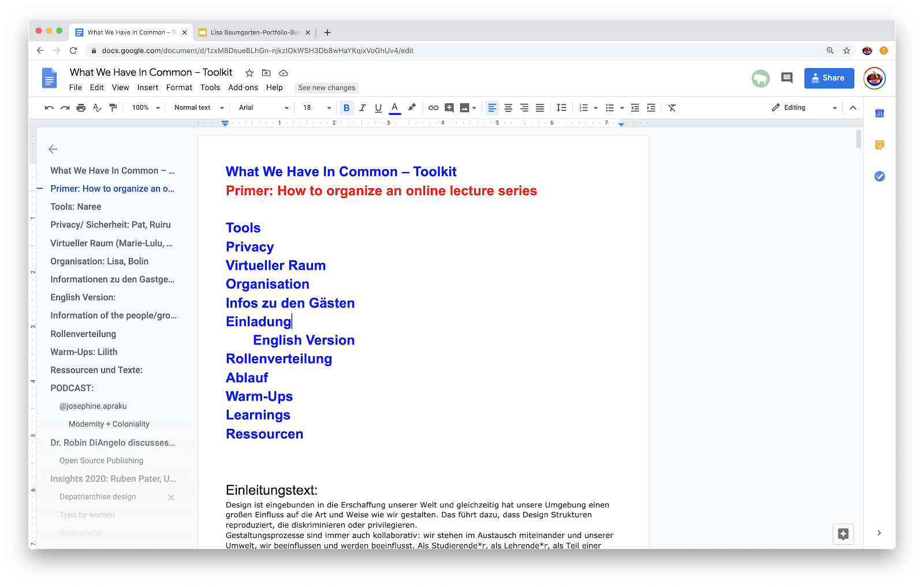Open spelling and grammar check icon
This screenshot has width=924, height=587.
coord(97,108)
